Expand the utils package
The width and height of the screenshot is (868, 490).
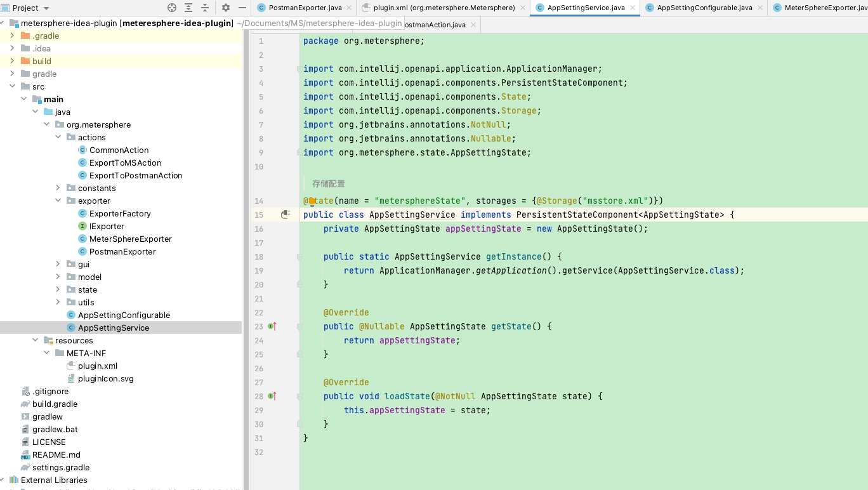coord(58,302)
